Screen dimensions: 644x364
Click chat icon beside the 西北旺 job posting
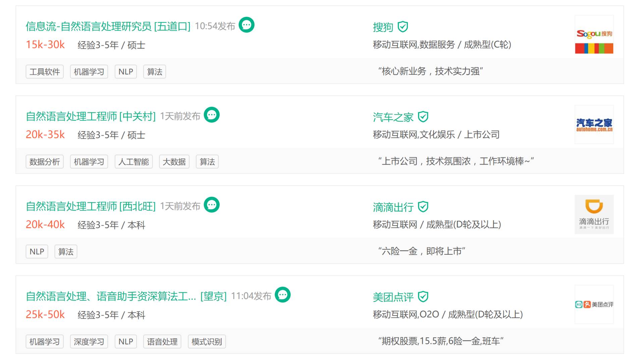click(212, 205)
